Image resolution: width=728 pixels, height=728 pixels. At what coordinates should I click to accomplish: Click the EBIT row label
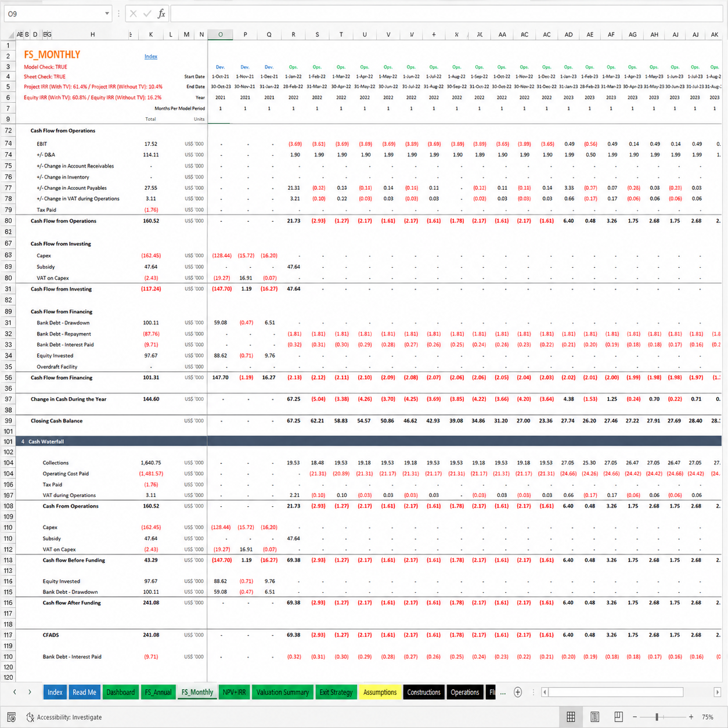click(42, 143)
